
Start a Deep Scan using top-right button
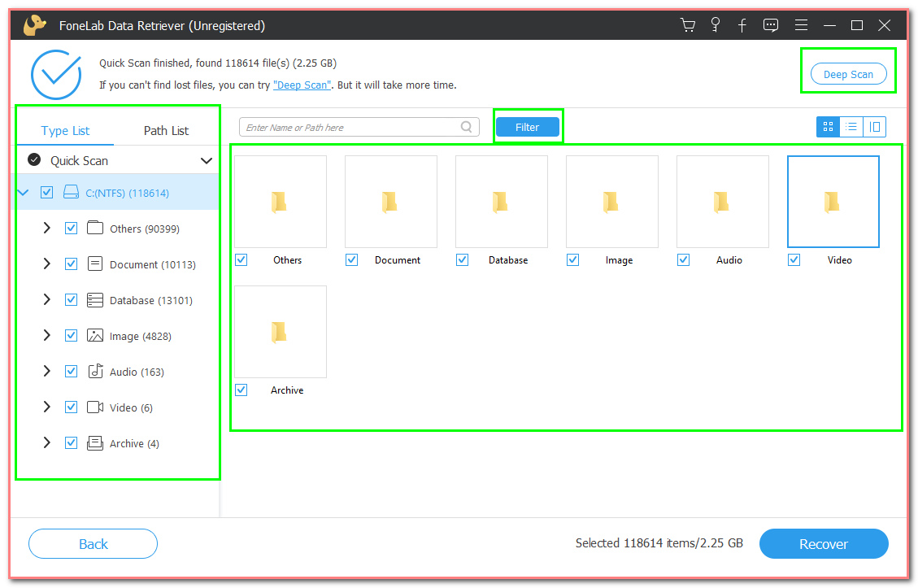[848, 74]
